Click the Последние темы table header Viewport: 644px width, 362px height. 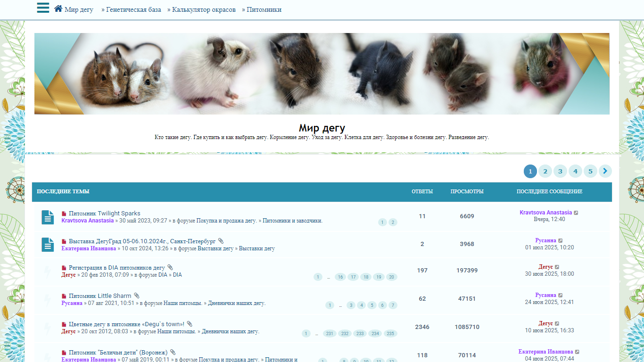(63, 191)
